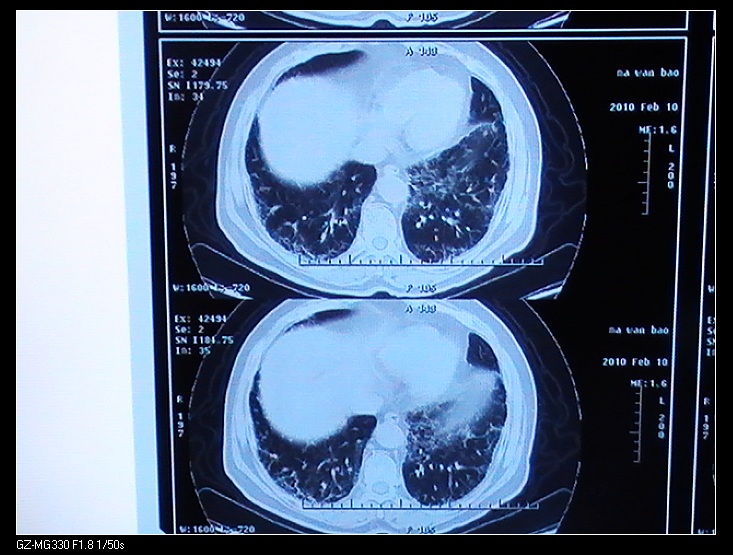This screenshot has width=733, height=555.
Task: Click the '2010 Feb 10' date on slice 35
Action: click(635, 362)
